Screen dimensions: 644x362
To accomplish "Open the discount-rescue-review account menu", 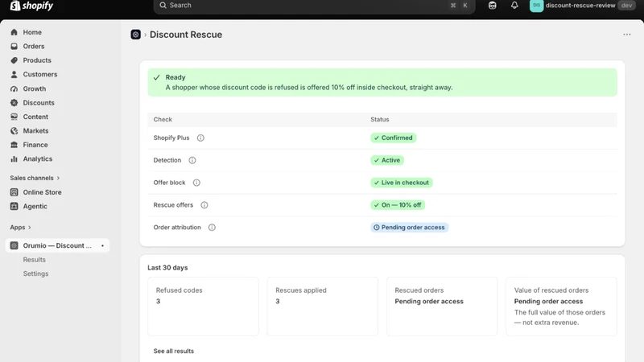I will coord(580,6).
